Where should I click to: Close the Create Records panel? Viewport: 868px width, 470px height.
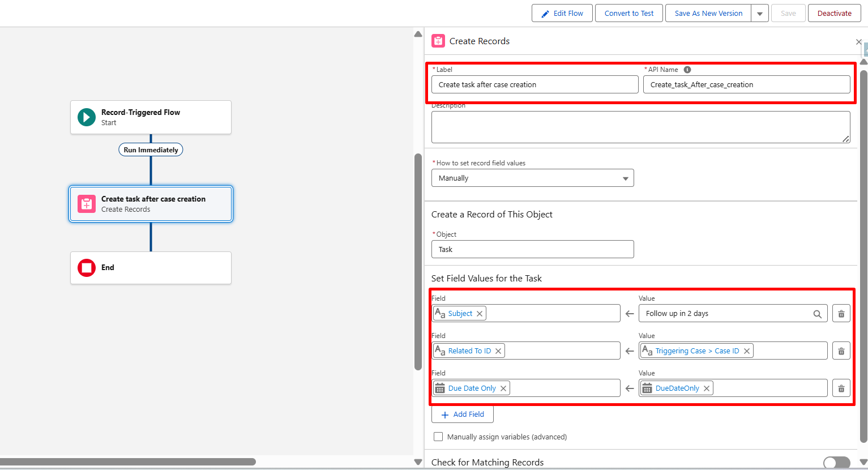tap(859, 41)
